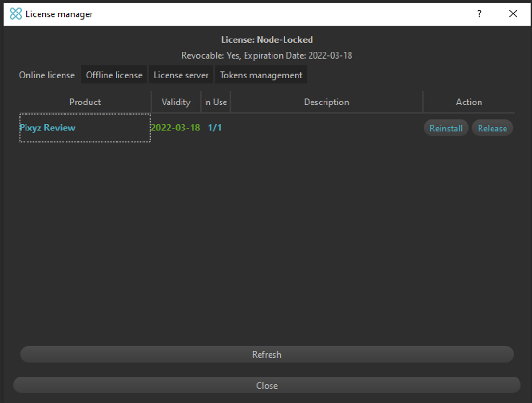532x403 pixels.
Task: Close the License manager window with X
Action: pyautogui.click(x=513, y=14)
